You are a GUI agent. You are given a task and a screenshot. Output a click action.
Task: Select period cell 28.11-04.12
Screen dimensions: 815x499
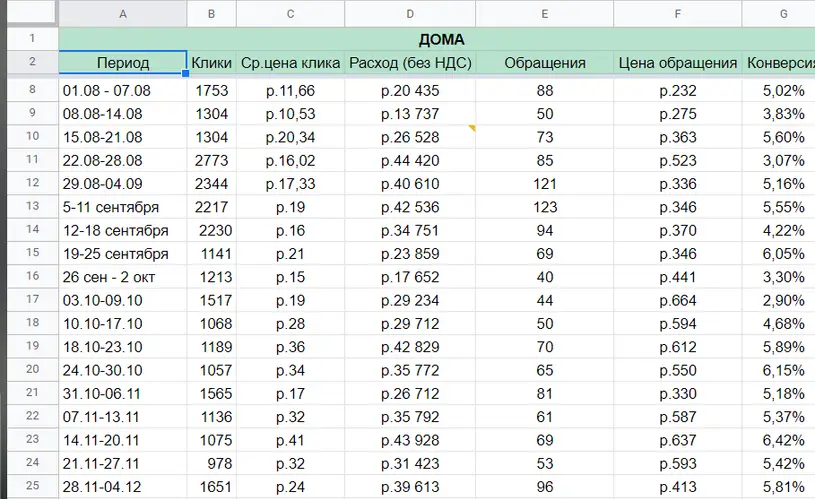coord(123,487)
